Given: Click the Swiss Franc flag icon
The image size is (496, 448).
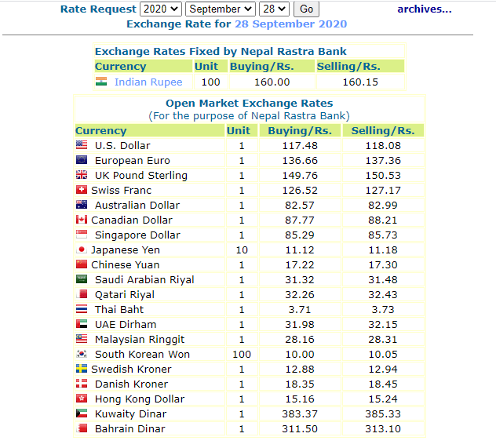Looking at the screenshot, I should pyautogui.click(x=82, y=190).
